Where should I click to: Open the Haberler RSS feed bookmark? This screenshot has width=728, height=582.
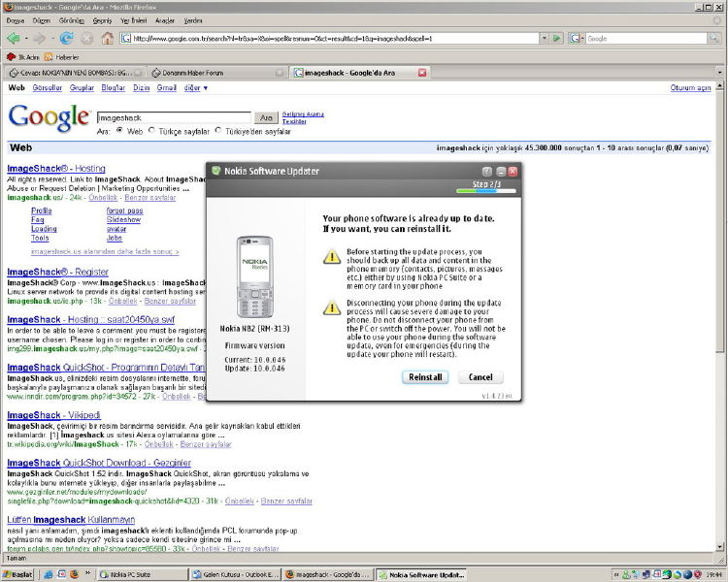62,57
